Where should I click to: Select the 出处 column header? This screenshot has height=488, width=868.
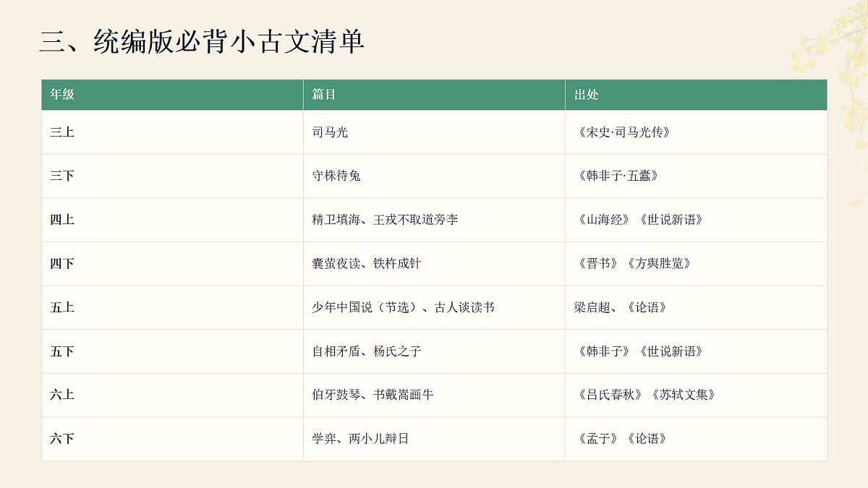tap(696, 95)
